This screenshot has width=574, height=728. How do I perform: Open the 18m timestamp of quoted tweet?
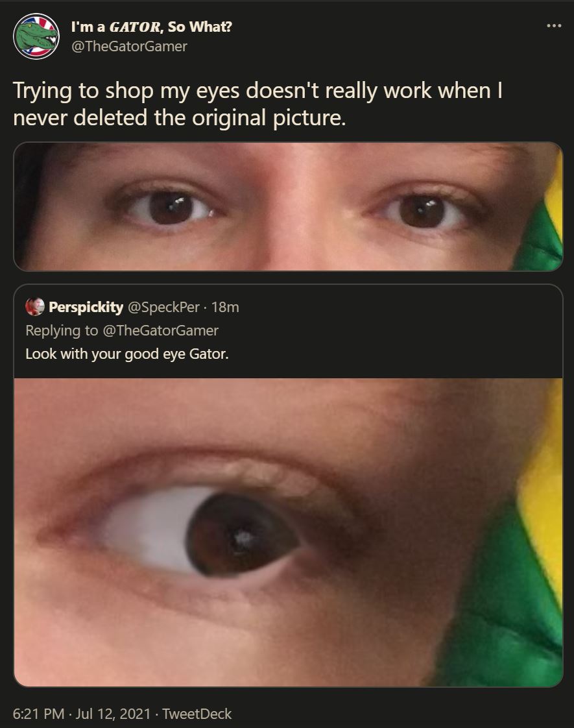tap(225, 307)
